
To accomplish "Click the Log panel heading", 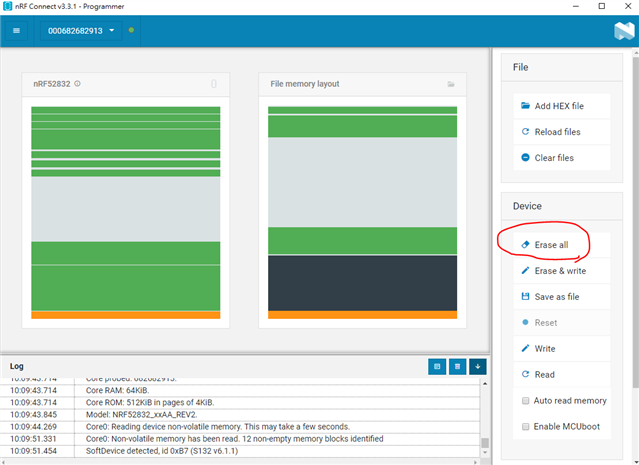I will (x=17, y=366).
